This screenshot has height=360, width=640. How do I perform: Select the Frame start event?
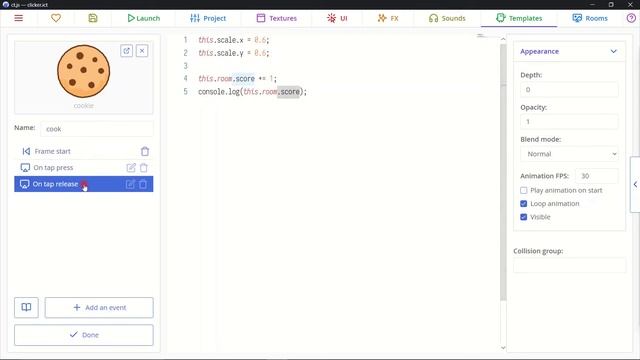tap(84, 151)
